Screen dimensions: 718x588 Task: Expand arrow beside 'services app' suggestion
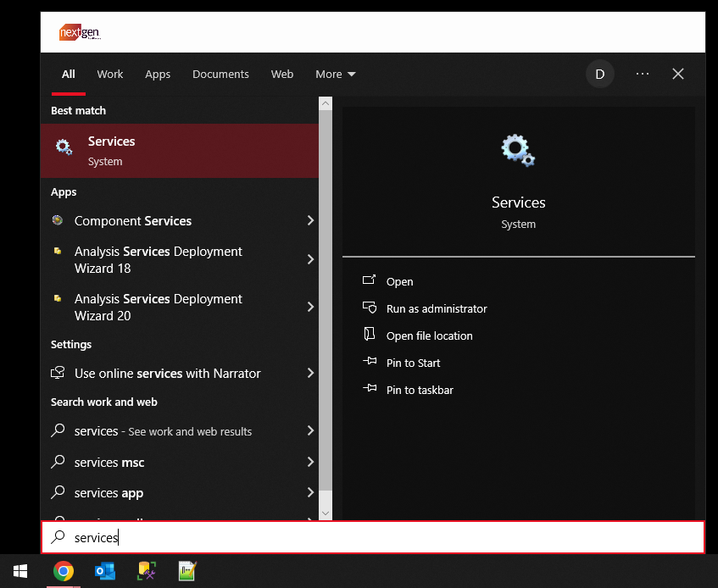pyautogui.click(x=310, y=492)
